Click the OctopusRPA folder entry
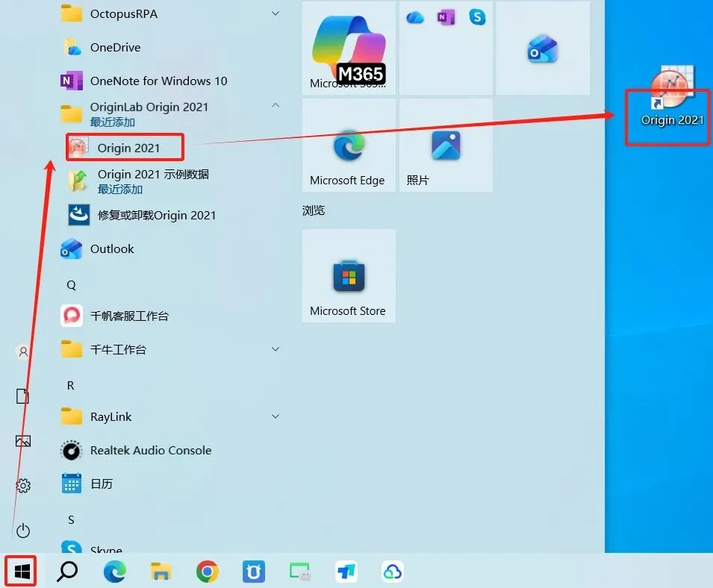Image resolution: width=713 pixels, height=588 pixels. tap(170, 13)
